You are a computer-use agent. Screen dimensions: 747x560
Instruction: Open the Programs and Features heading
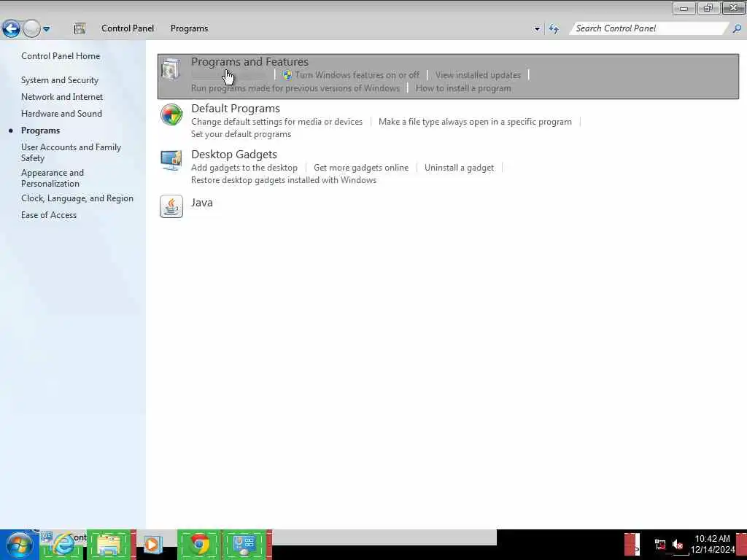click(x=249, y=62)
